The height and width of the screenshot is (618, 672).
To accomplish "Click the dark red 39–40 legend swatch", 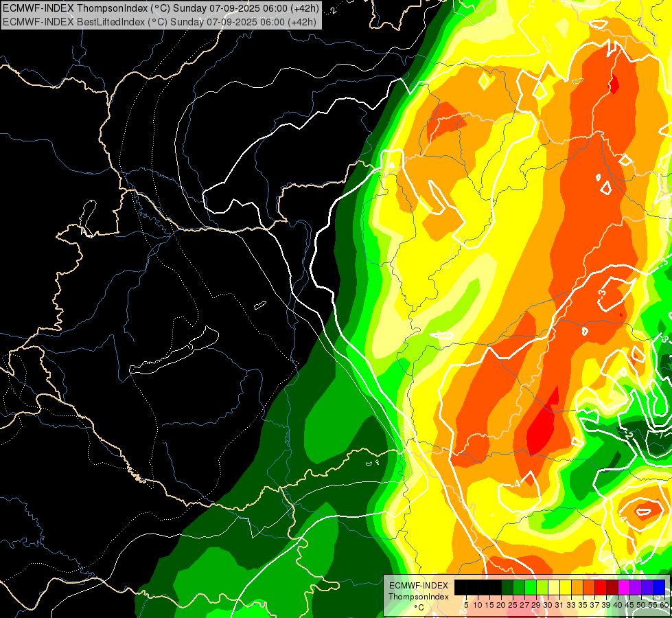I will (612, 587).
